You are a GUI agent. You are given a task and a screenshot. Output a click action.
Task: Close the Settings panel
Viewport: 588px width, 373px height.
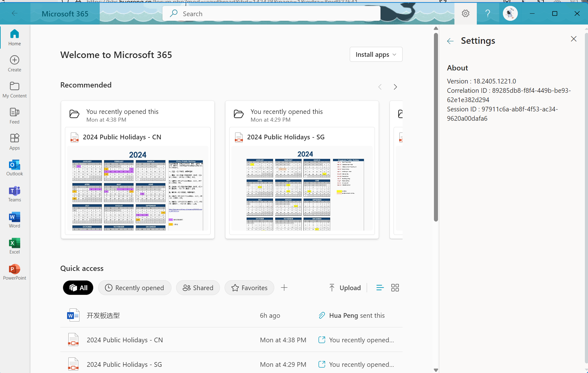click(574, 39)
